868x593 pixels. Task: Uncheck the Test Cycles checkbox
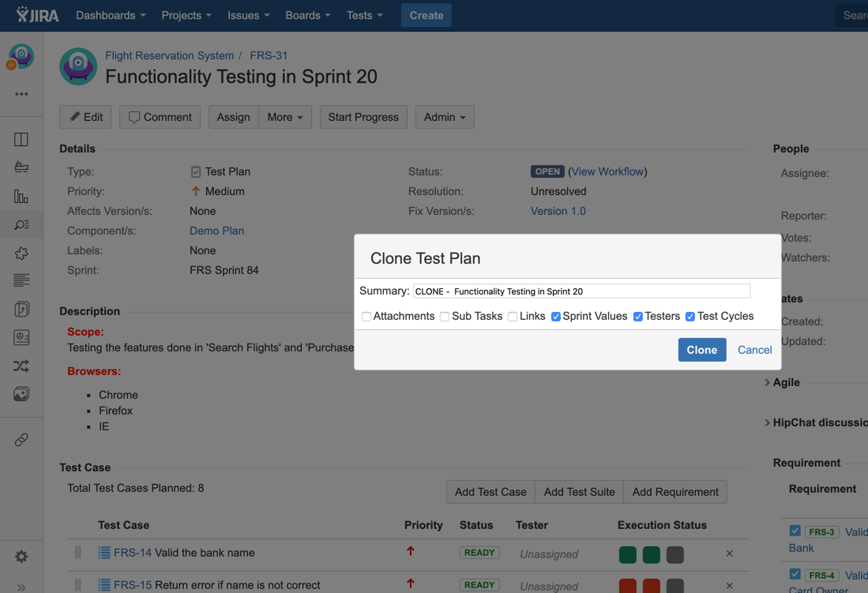tap(690, 317)
